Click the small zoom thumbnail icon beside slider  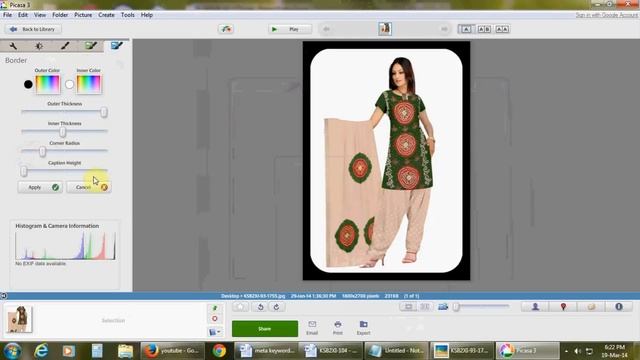443,307
